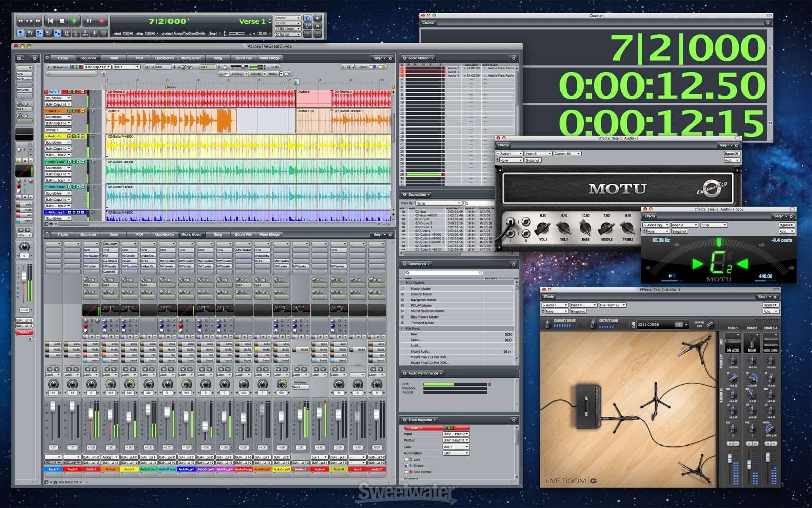Click the rewind button in the transport bar
Viewport: 812px width, 508px height.
20,21
